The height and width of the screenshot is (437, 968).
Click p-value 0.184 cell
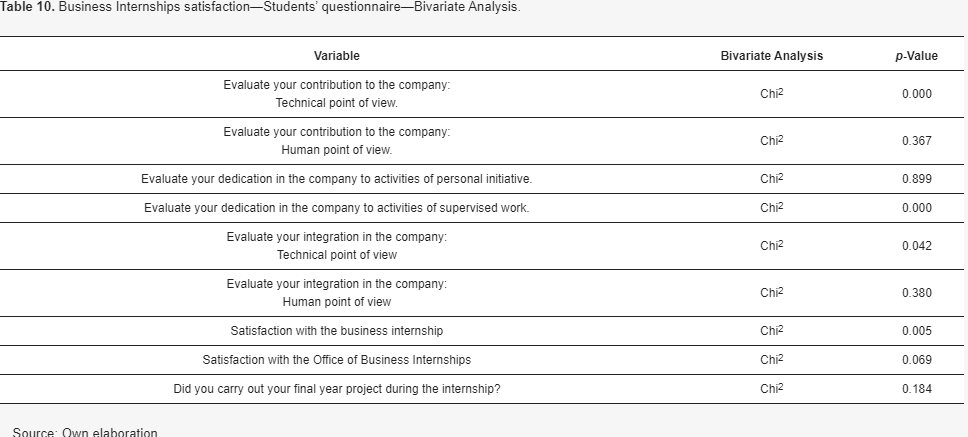pos(917,389)
